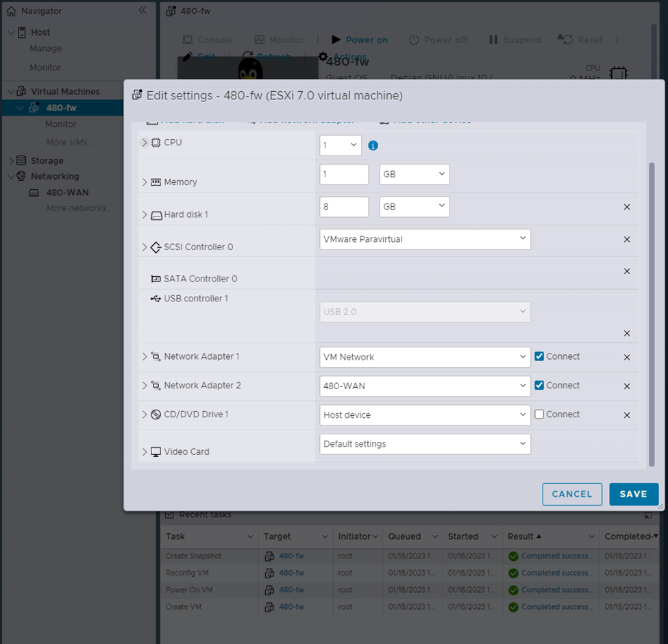Click the Hard disk 1 icon
Screen dimensions: 668x644
click(x=156, y=215)
